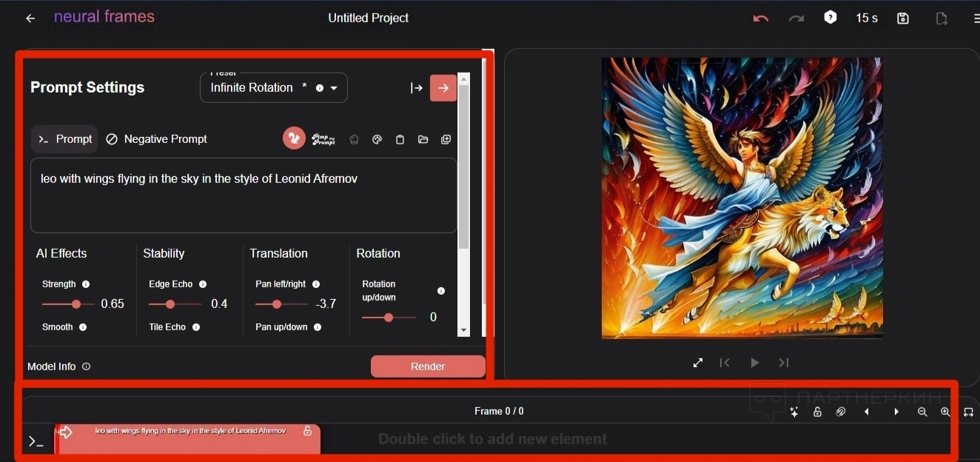
Task: Click inside the prompt text box
Action: (244, 195)
